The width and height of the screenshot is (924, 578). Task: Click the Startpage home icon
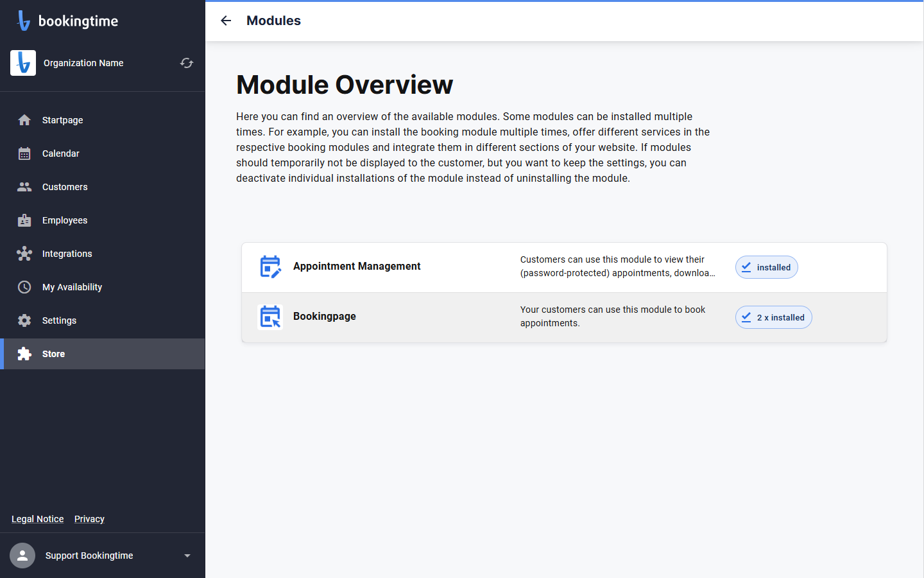pos(24,120)
